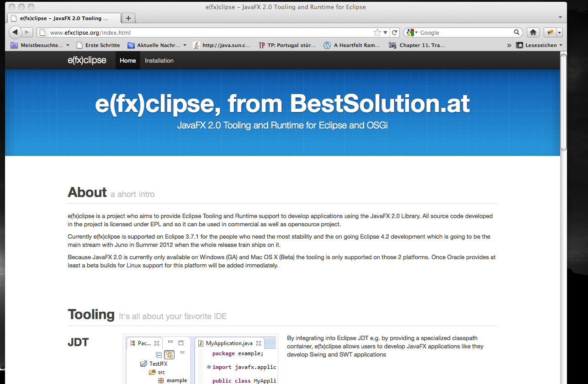Open the Lesezeichen bookmarks menu
This screenshot has height=384, width=588.
tap(539, 45)
